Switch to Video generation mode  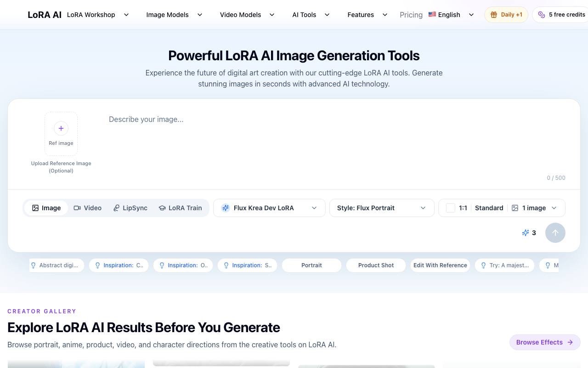[88, 208]
